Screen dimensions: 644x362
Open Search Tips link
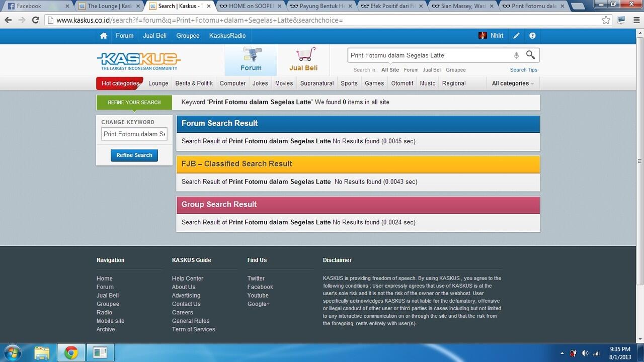(524, 70)
